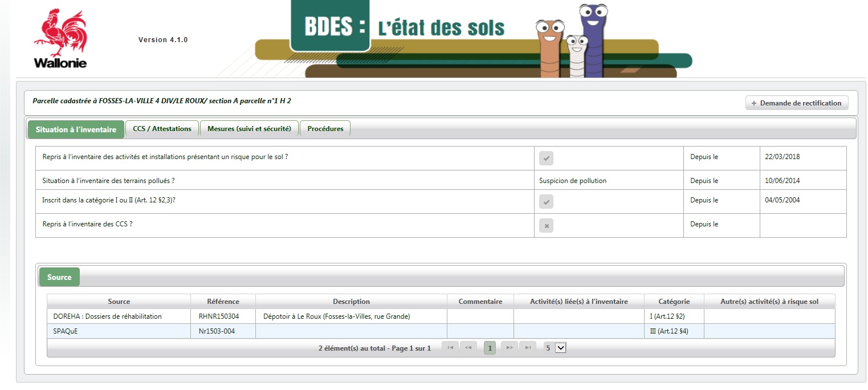The image size is (868, 390).
Task: Toggle checkbox for category I or II
Action: point(546,202)
